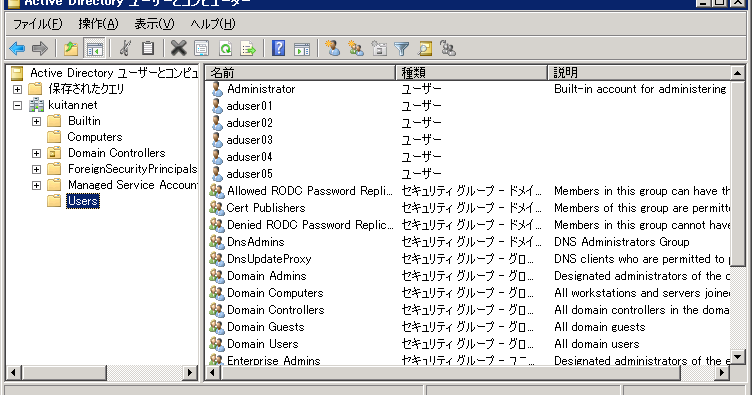752x395 pixels.
Task: Select Cert Publishers group
Action: (266, 208)
